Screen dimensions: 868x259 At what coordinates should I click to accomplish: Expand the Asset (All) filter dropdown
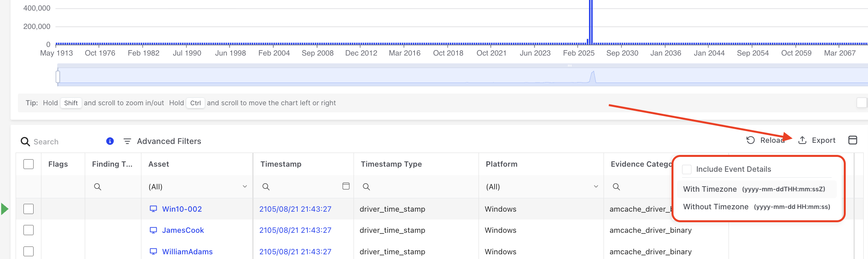point(245,187)
